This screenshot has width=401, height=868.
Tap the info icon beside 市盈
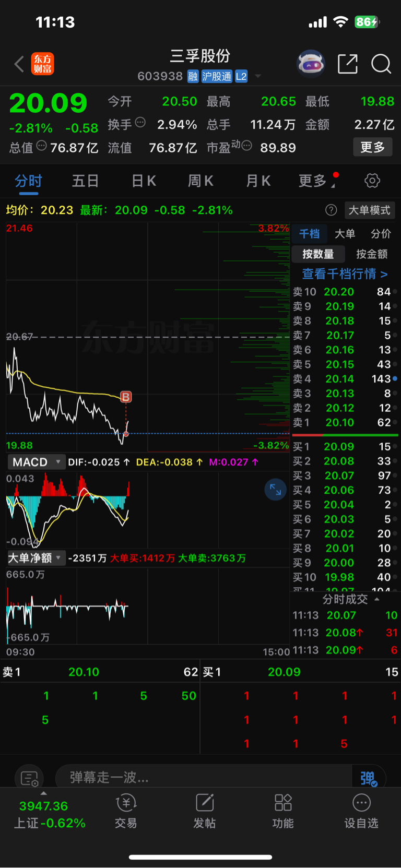pyautogui.click(x=247, y=146)
